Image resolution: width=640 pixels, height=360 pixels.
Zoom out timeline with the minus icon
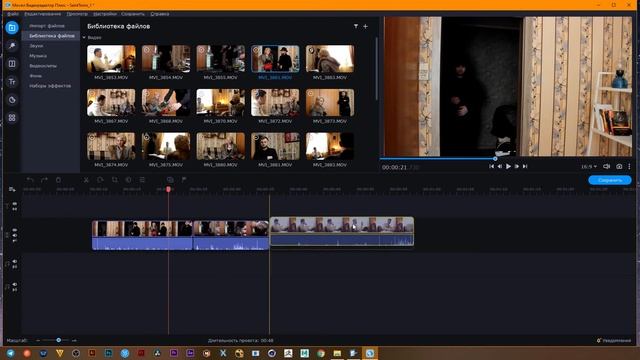pyautogui.click(x=38, y=340)
